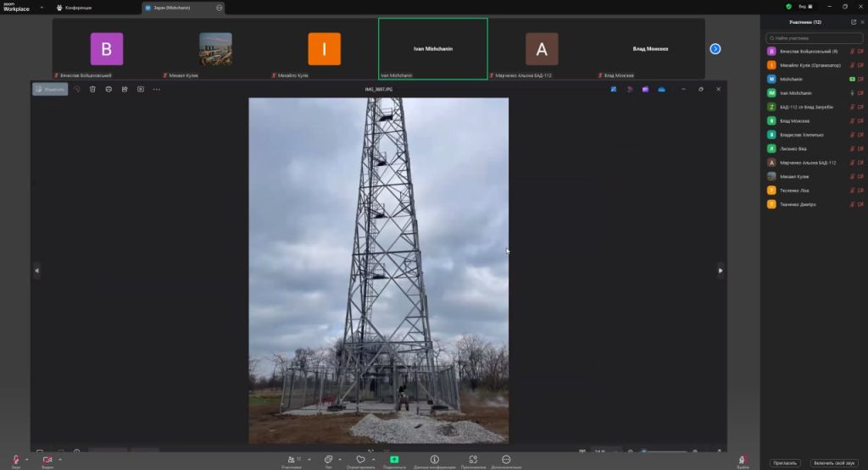Open the Дополнительно more options icon

click(x=506, y=458)
